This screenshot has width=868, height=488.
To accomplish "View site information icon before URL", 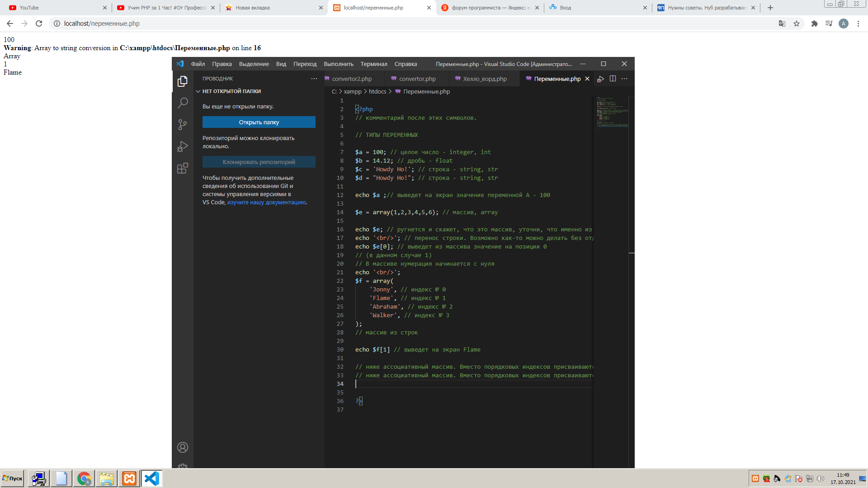I will [57, 23].
